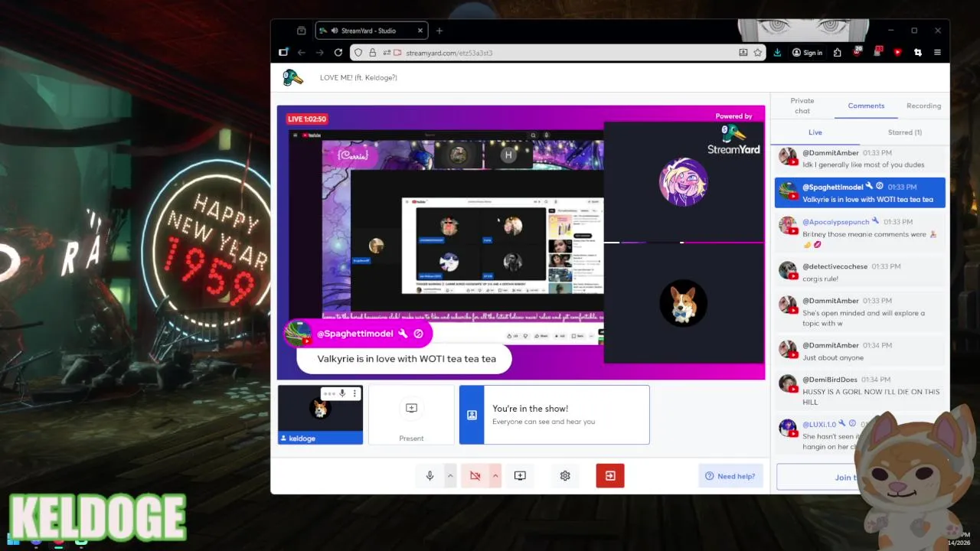This screenshot has height=551, width=980.
Task: Open tab overview icon left of tabs
Action: 302,31
